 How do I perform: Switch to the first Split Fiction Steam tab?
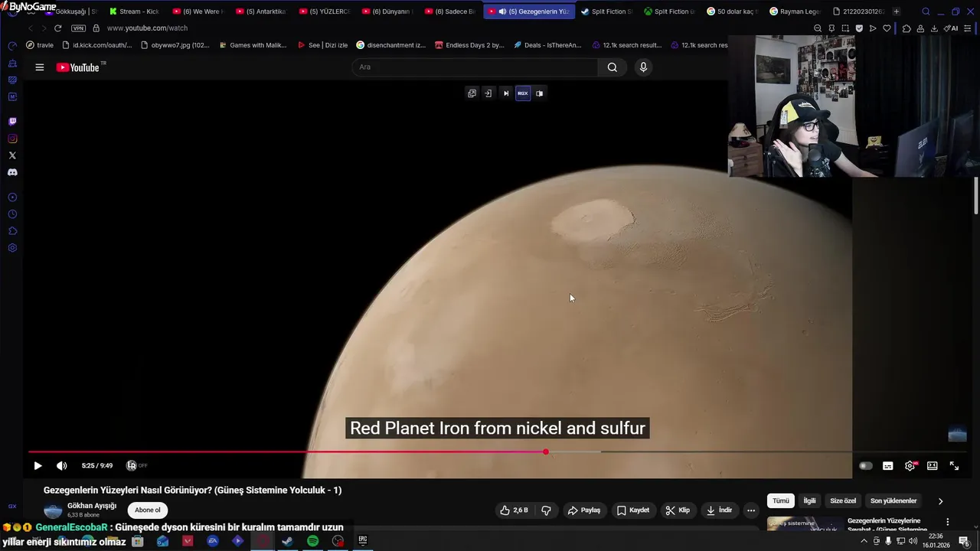coord(606,11)
